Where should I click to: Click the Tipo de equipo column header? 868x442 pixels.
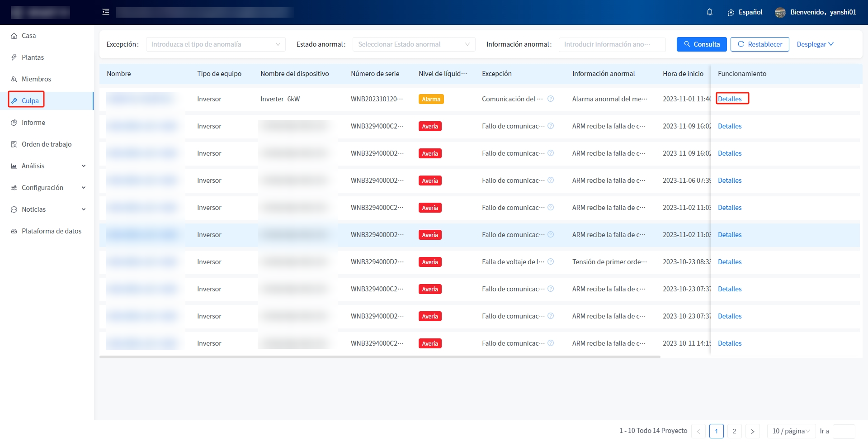(219, 74)
